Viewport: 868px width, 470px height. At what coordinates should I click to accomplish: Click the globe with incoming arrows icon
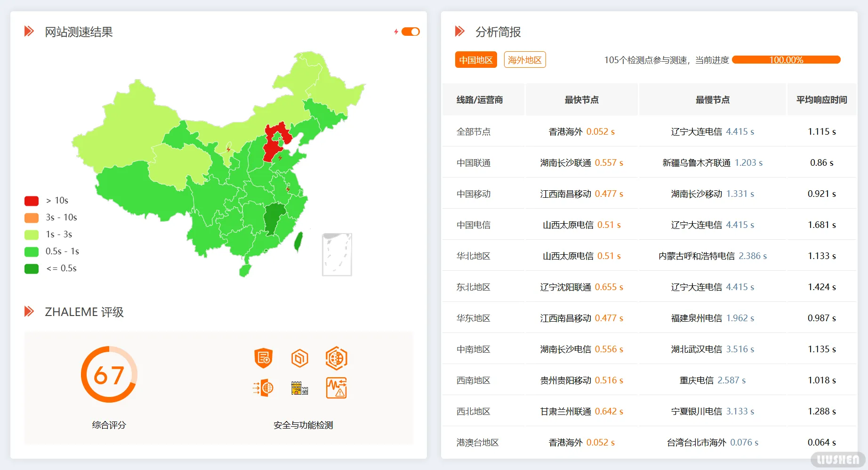264,388
